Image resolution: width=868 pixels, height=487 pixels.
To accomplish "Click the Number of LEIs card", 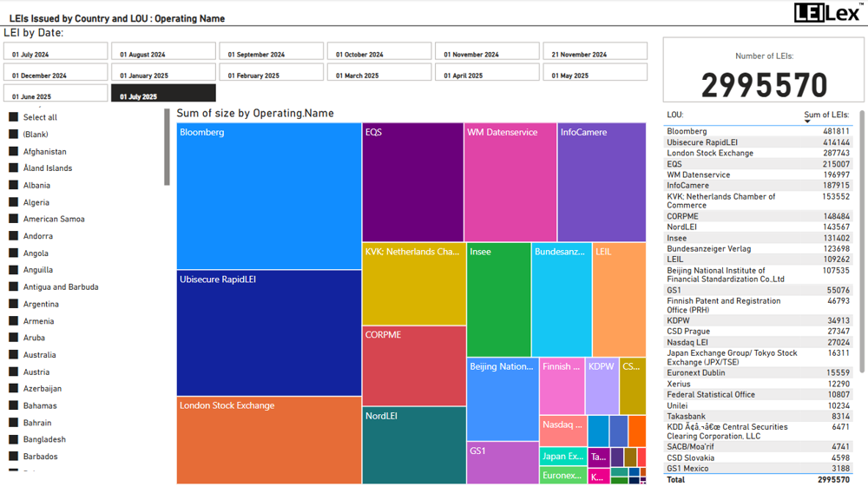I will [x=763, y=69].
